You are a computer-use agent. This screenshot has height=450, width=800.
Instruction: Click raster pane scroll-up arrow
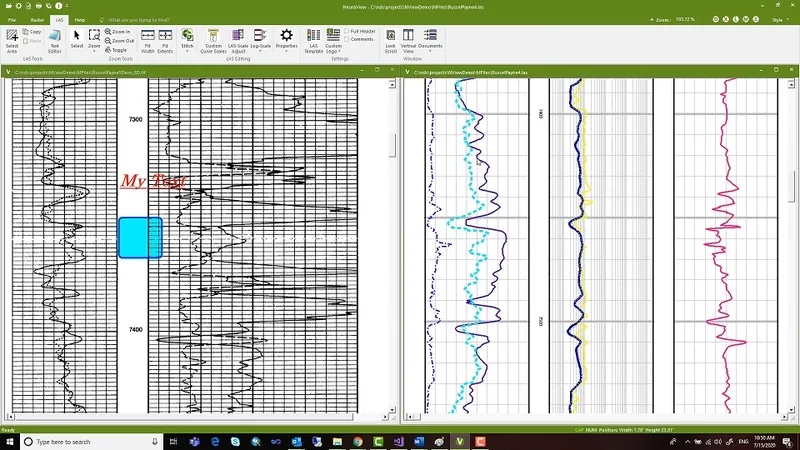392,84
